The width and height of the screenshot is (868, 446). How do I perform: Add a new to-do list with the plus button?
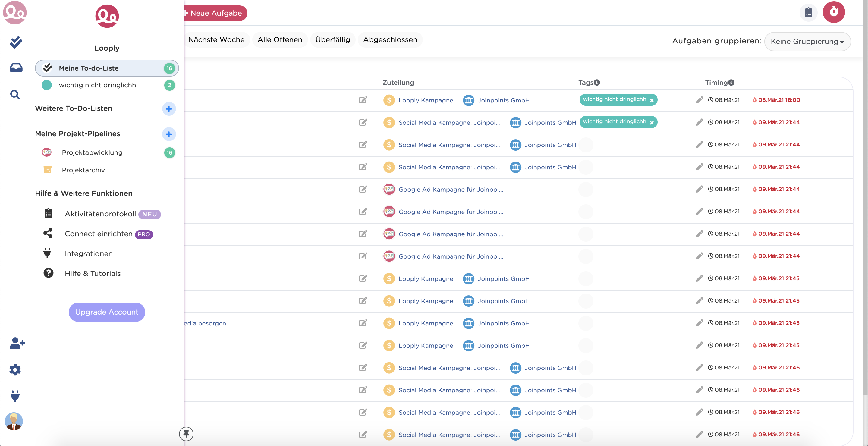[x=169, y=109]
